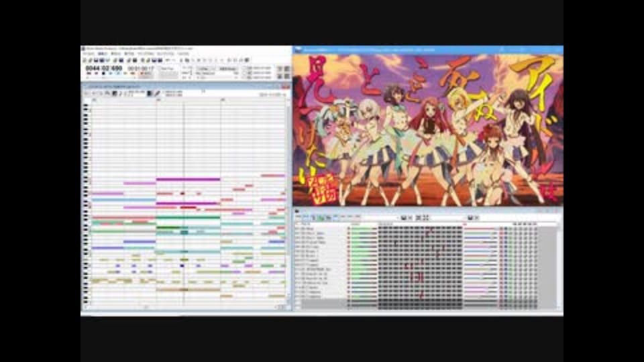Open the first menu in Music Studio Producer
The width and height of the screenshot is (644, 362).
(89, 54)
